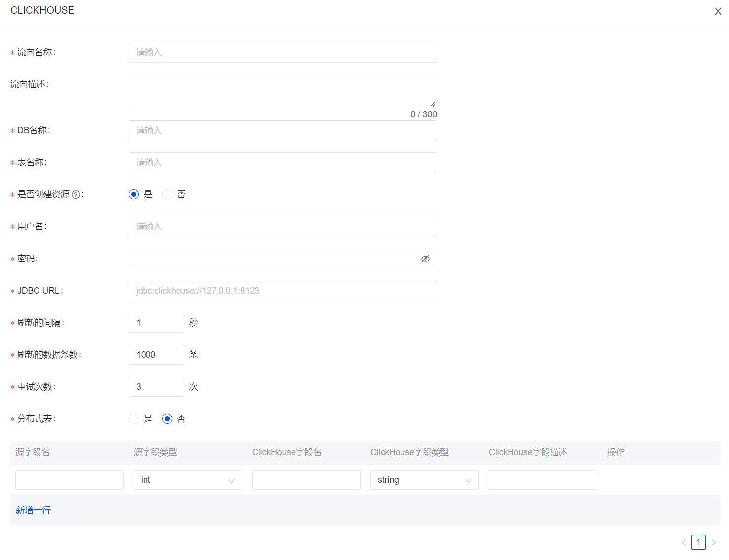The height and width of the screenshot is (560, 729).
Task: Click the 新增一行 link
Action: [33, 509]
